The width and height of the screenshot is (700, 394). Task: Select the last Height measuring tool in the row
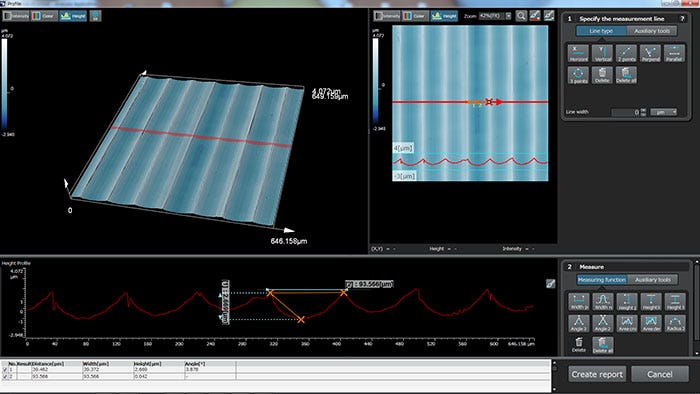[x=675, y=302]
